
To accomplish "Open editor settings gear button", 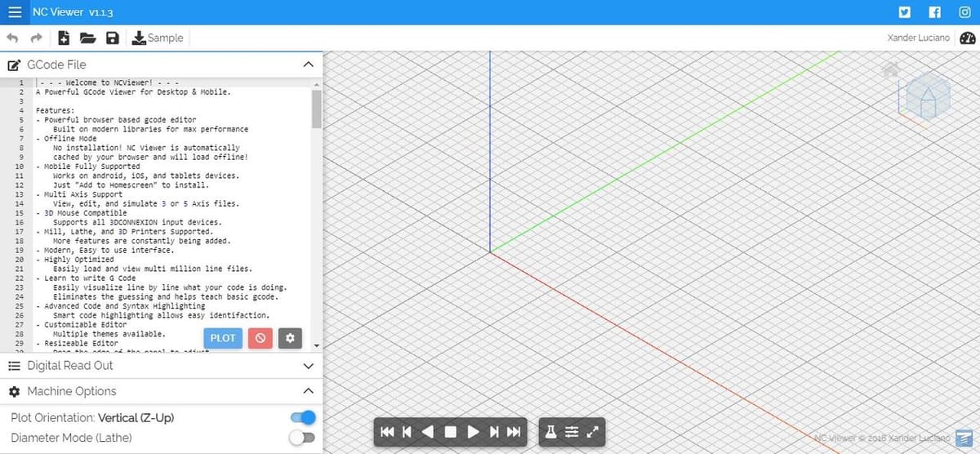I will [x=290, y=338].
